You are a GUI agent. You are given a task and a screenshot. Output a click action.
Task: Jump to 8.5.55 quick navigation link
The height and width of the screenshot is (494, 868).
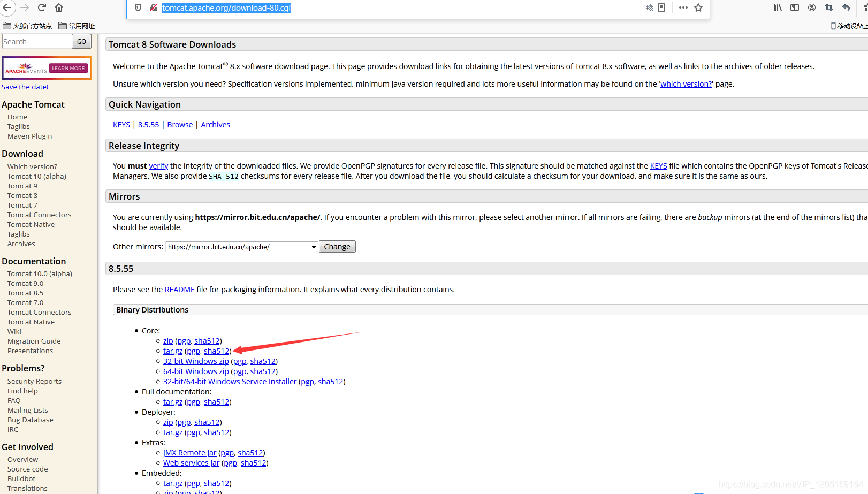[148, 125]
